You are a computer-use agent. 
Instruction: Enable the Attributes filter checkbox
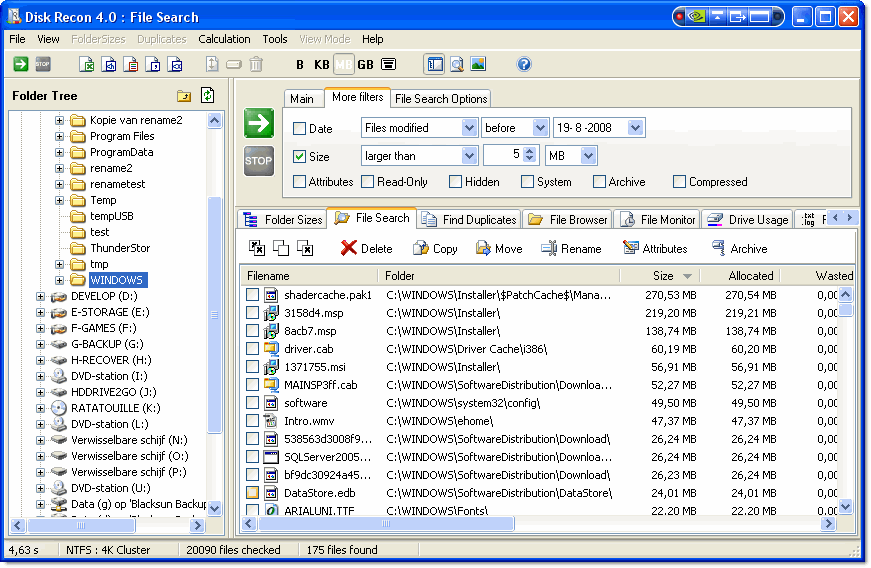point(299,182)
